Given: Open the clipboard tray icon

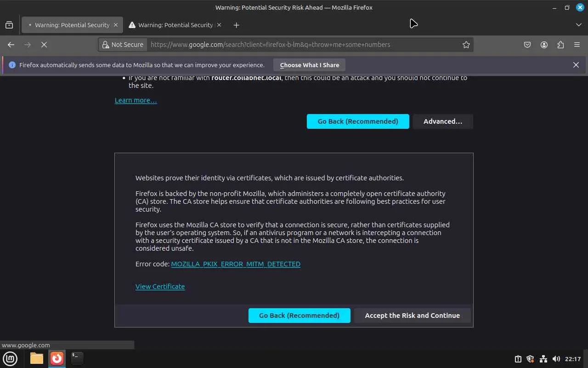Looking at the screenshot, I should (518, 359).
